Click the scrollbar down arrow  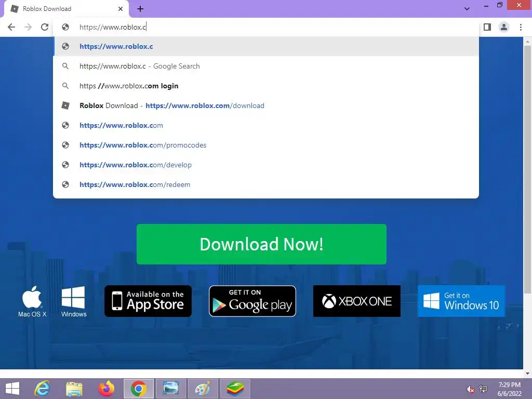[527, 373]
